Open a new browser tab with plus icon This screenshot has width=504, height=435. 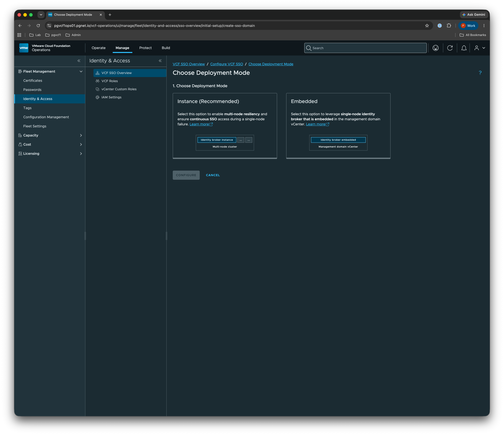pos(110,15)
